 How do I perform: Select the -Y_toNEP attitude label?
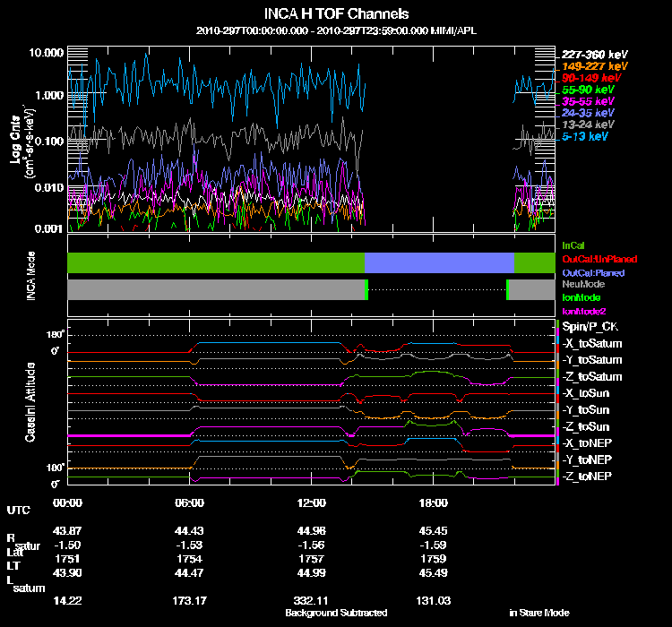(x=587, y=460)
